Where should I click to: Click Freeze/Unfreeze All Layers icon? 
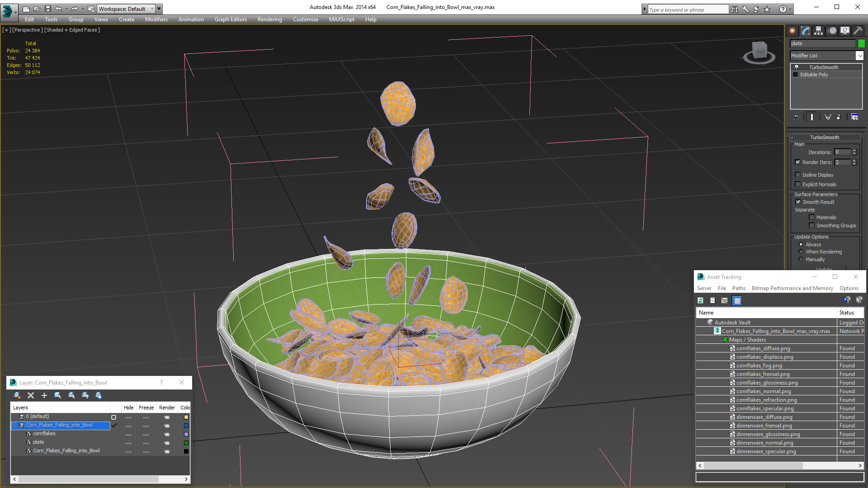point(99,395)
